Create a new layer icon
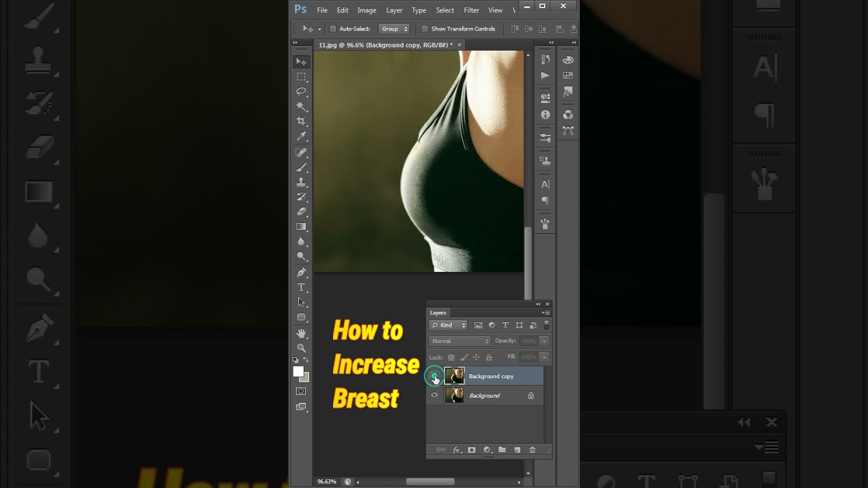 [517, 450]
